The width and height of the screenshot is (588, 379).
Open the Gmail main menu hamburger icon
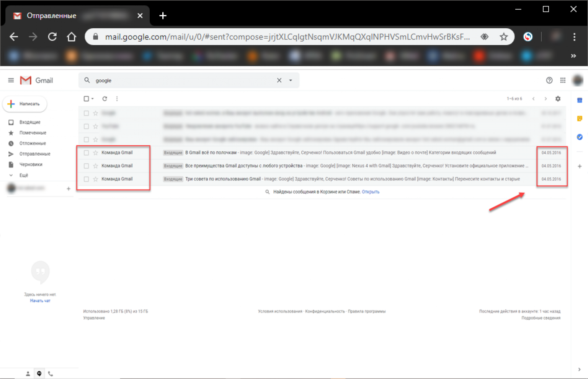[11, 80]
